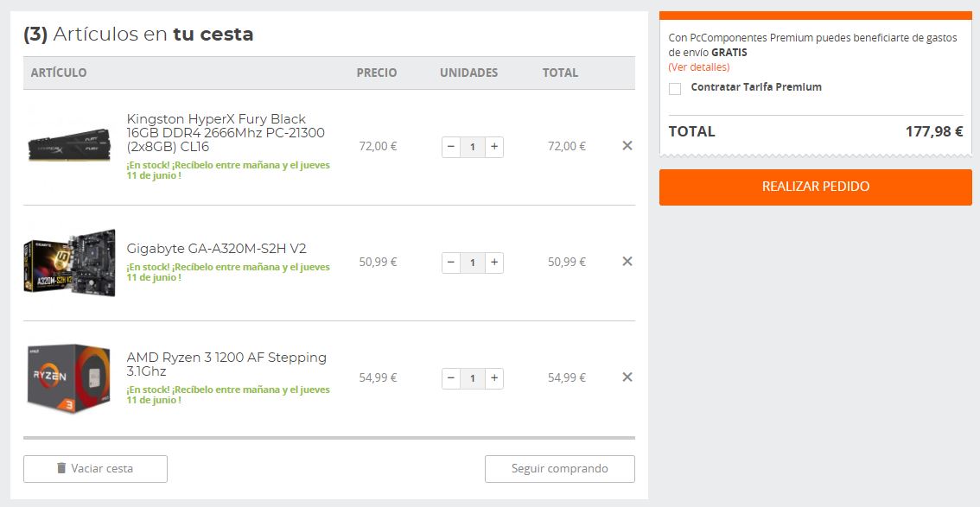Click the Gigabyte motherboard product thumbnail
980x507 pixels.
69,262
